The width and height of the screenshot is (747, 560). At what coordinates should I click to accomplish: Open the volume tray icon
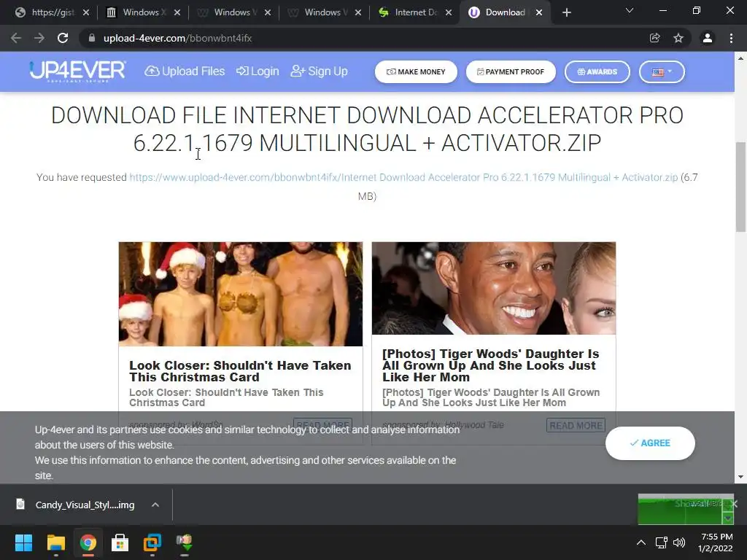point(679,542)
